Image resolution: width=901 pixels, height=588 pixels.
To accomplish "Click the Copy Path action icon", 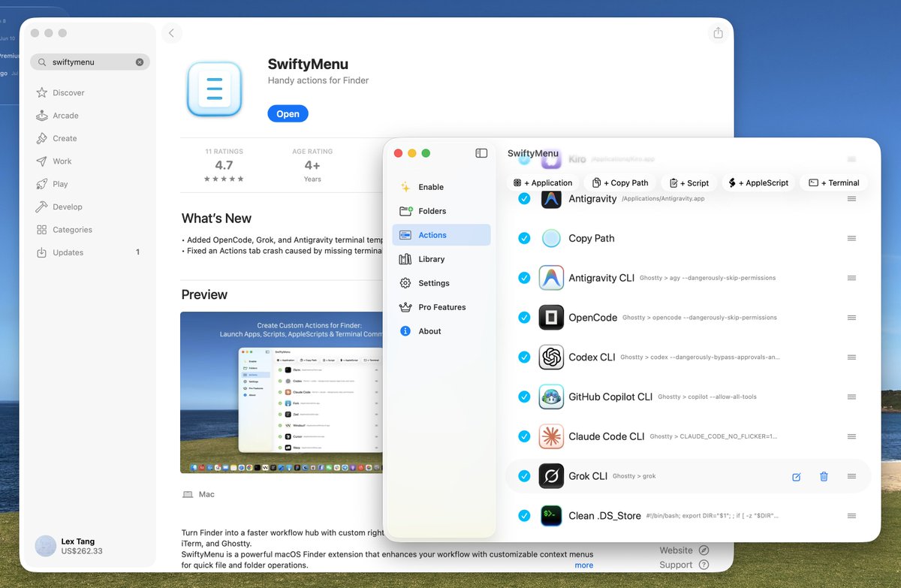I will click(x=552, y=238).
